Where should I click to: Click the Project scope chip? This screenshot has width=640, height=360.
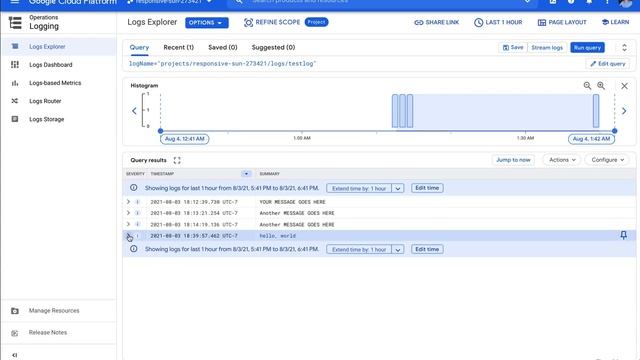[x=316, y=22]
